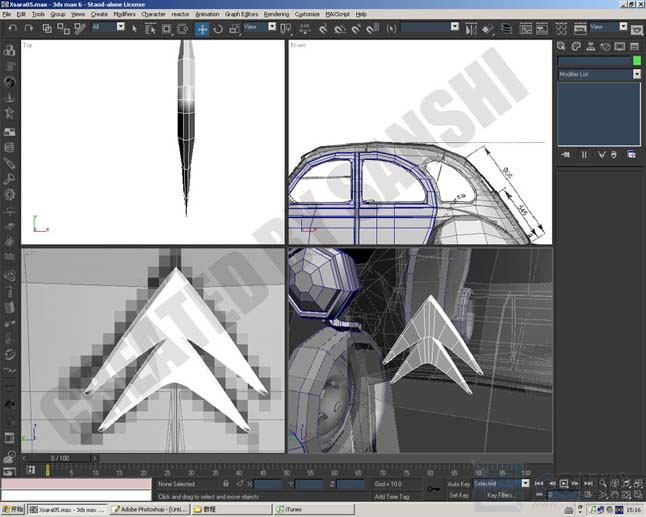This screenshot has width=646, height=517.
Task: Open the Modifiers menu
Action: point(124,14)
